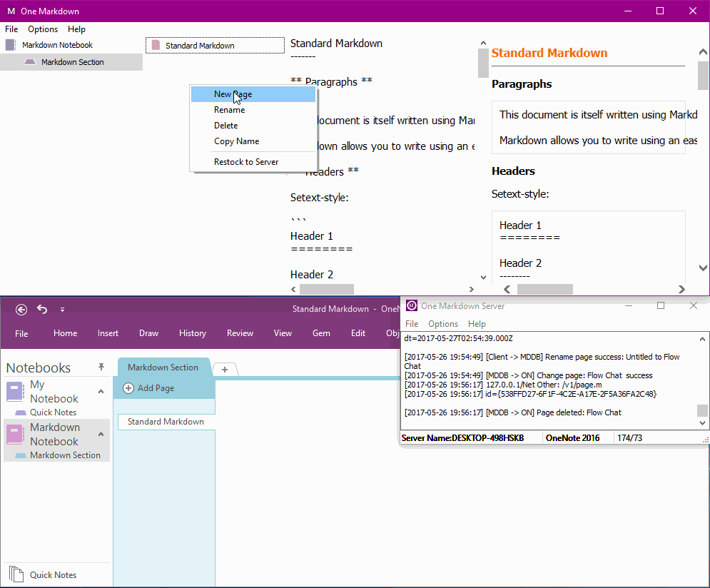The height and width of the screenshot is (588, 710).
Task: Select Copy Name in the context menu
Action: (236, 141)
